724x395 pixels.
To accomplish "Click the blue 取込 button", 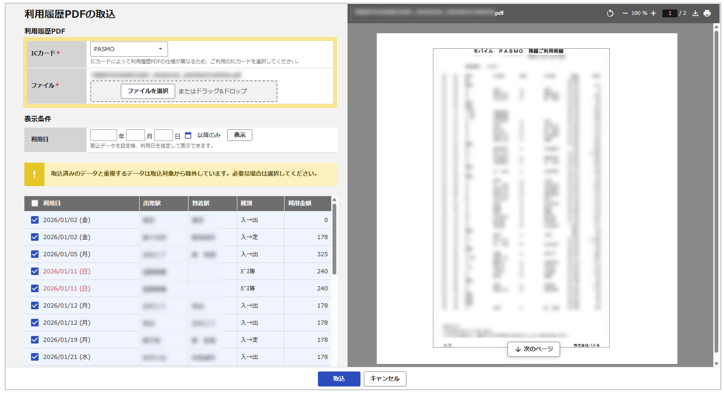I will [x=339, y=379].
